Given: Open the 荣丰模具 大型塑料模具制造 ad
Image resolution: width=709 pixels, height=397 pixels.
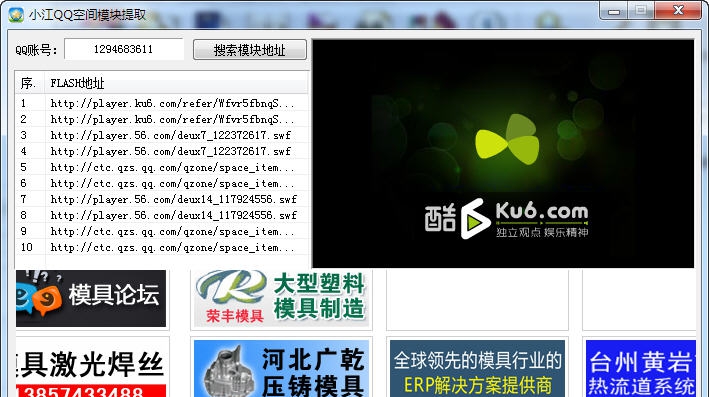Looking at the screenshot, I should pos(281,298).
